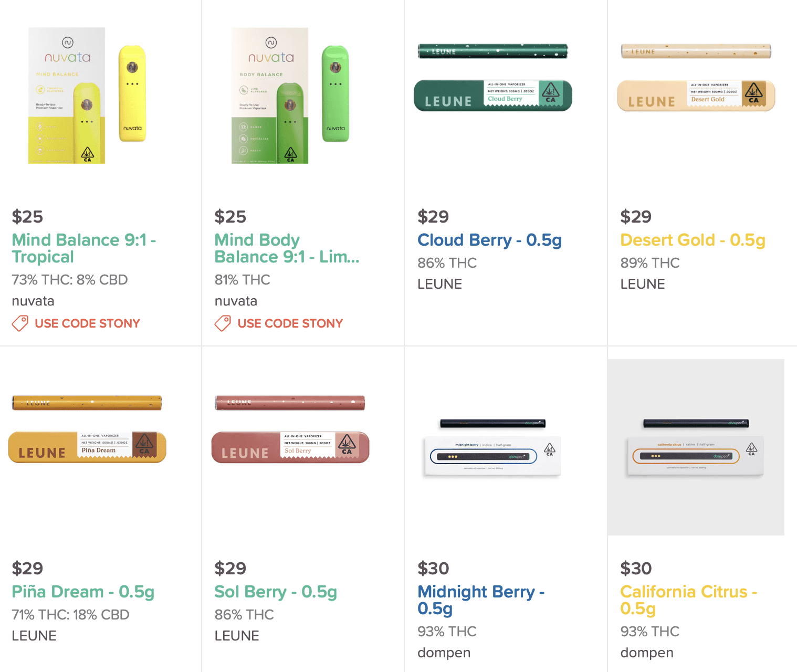Open the Midnight Berry - 0.5g link
Viewport: 797px width, 672px height.
click(x=481, y=600)
